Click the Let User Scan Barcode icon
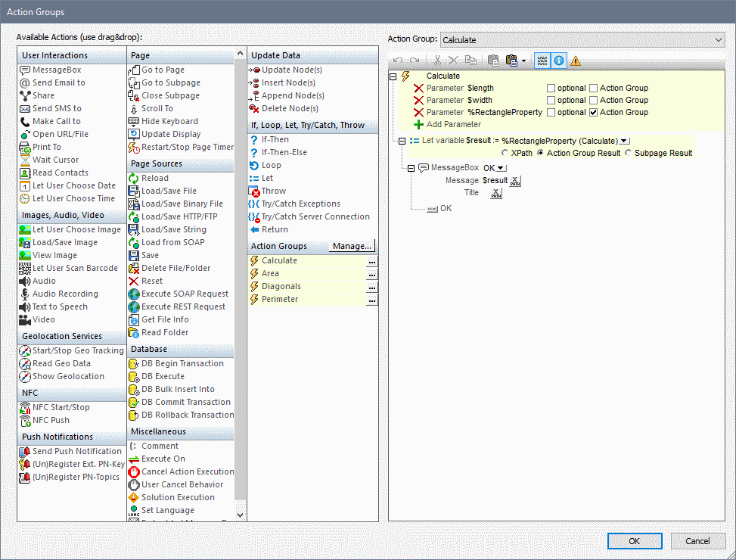The image size is (736, 560). tap(25, 268)
